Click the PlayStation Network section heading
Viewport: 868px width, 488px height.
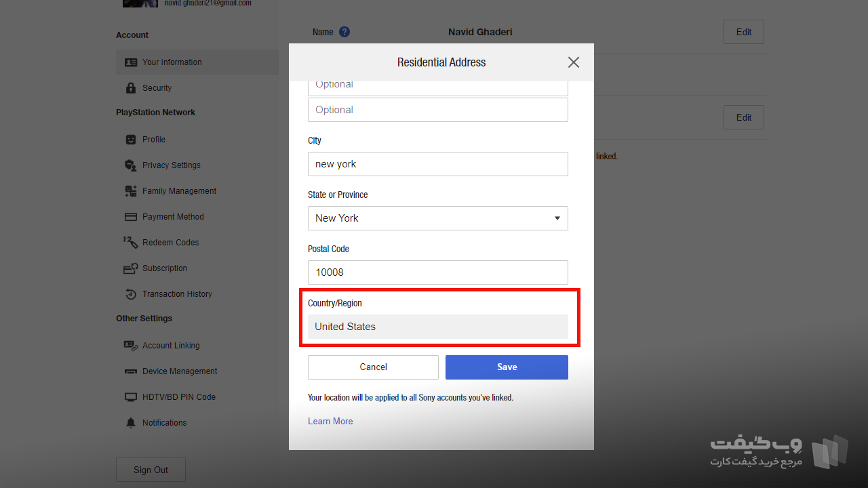tap(155, 113)
